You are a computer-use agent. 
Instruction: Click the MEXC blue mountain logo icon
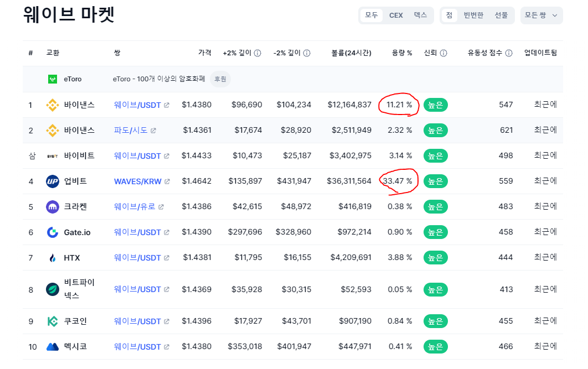(x=53, y=347)
